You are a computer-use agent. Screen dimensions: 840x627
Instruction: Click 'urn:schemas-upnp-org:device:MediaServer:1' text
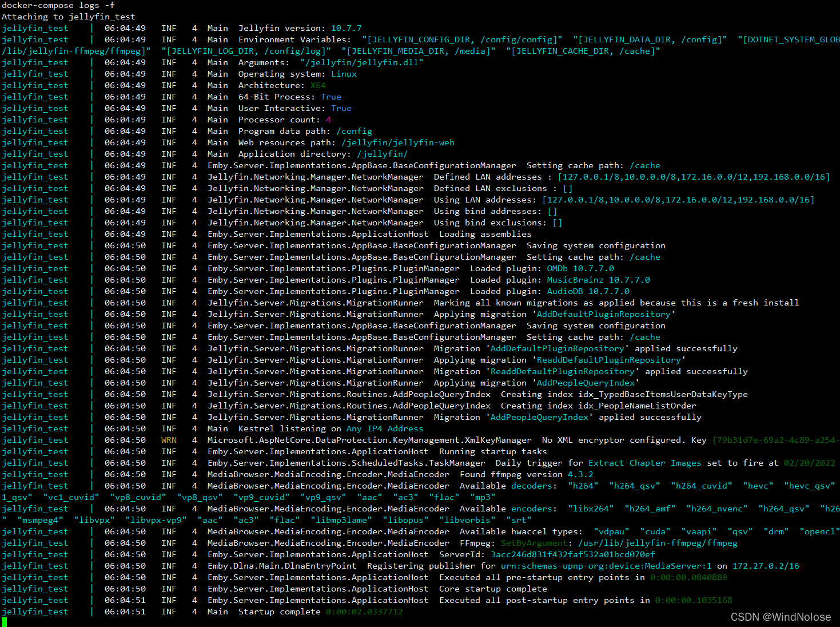tap(606, 566)
